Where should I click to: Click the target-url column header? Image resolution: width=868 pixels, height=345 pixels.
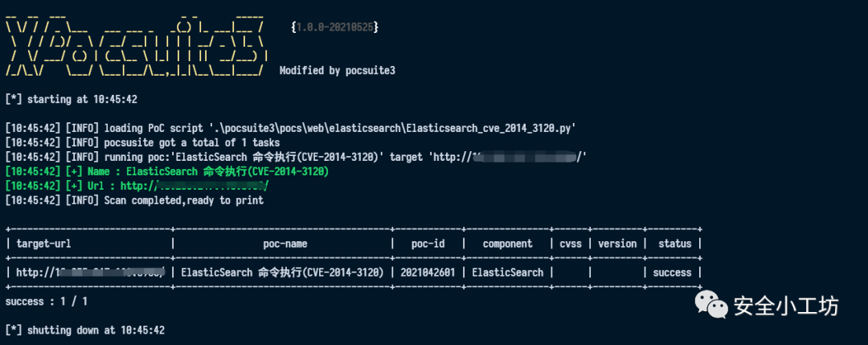[43, 244]
